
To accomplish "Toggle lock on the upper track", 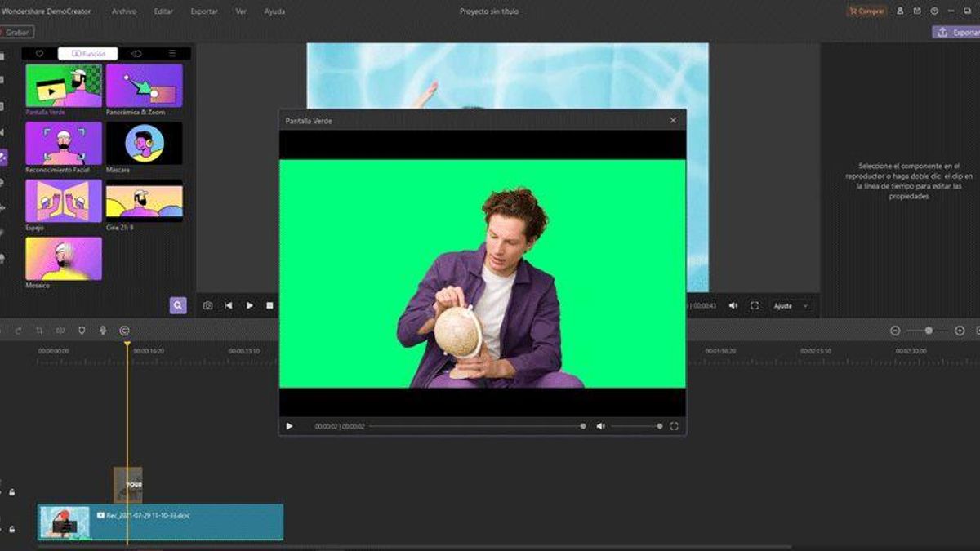I will pyautogui.click(x=11, y=492).
